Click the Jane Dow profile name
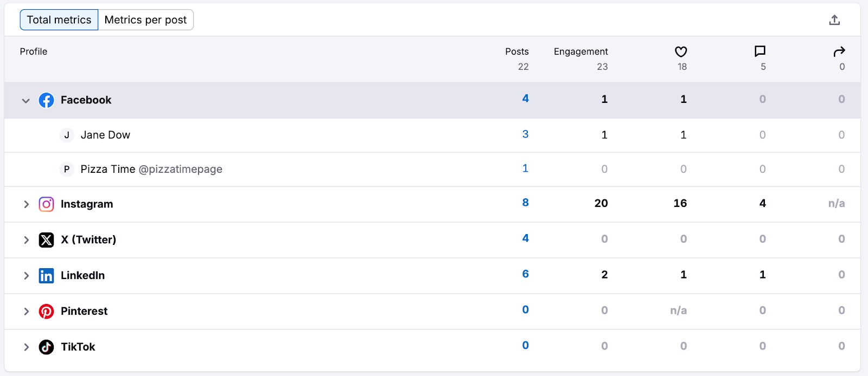Image resolution: width=868 pixels, height=376 pixels. pyautogui.click(x=105, y=135)
